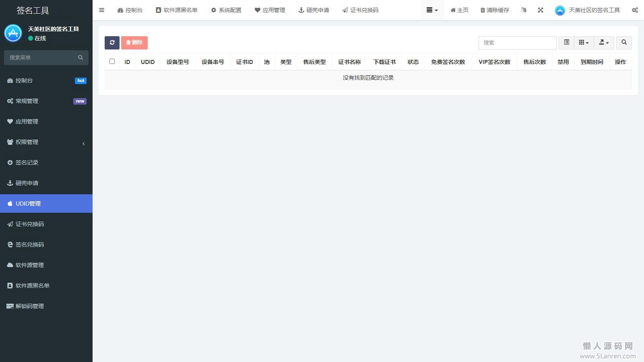Viewport: 644px width, 362px height.
Task: Click the blue hot badge next to 控制台
Action: point(80,80)
